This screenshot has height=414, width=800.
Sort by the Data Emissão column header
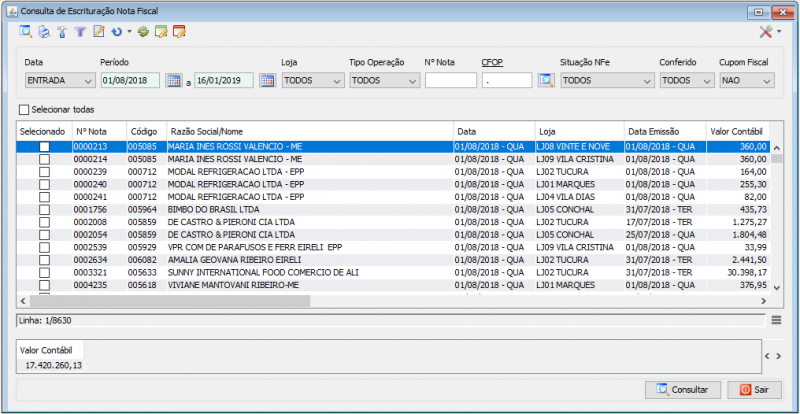[664, 131]
